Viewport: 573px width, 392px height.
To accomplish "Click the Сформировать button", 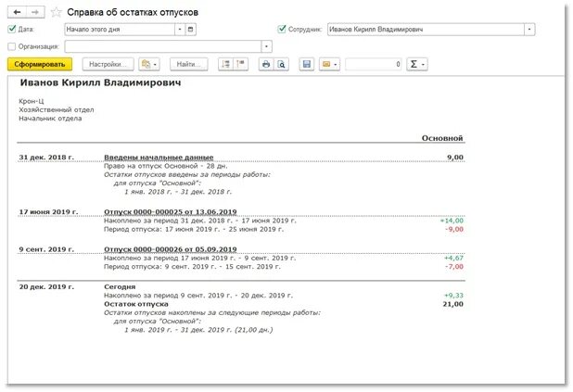I will coord(40,64).
